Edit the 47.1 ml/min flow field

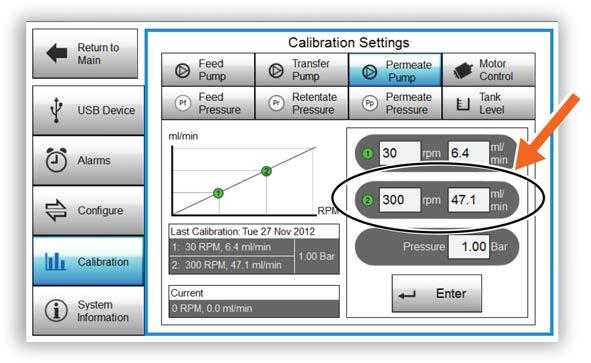coord(469,200)
